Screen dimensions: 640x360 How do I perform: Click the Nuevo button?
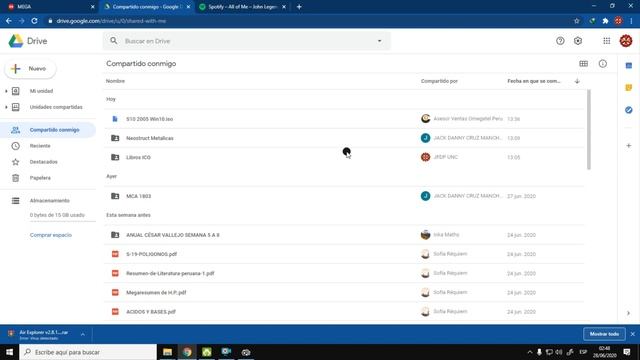(30, 69)
